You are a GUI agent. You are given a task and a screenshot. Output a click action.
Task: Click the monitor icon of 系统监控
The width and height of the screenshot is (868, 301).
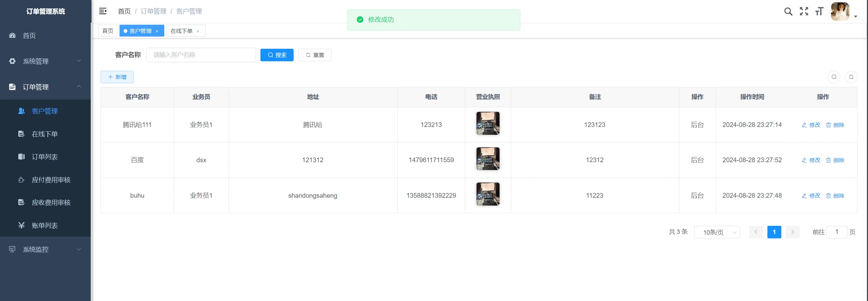(12, 249)
